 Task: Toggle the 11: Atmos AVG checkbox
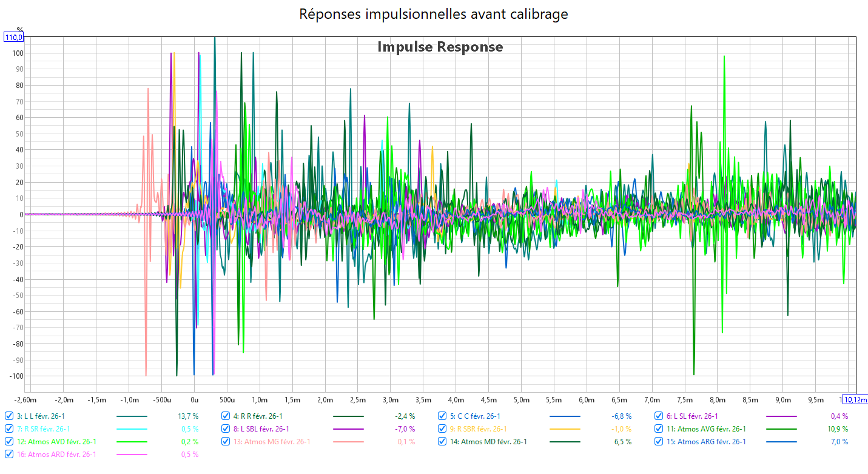(x=659, y=429)
